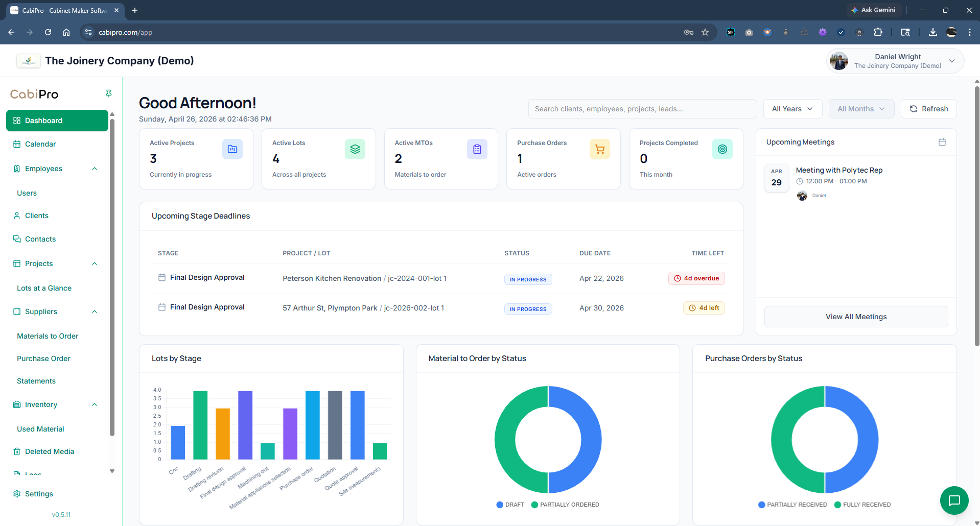The width and height of the screenshot is (980, 526).
Task: Click the search clients and projects field
Action: click(642, 109)
